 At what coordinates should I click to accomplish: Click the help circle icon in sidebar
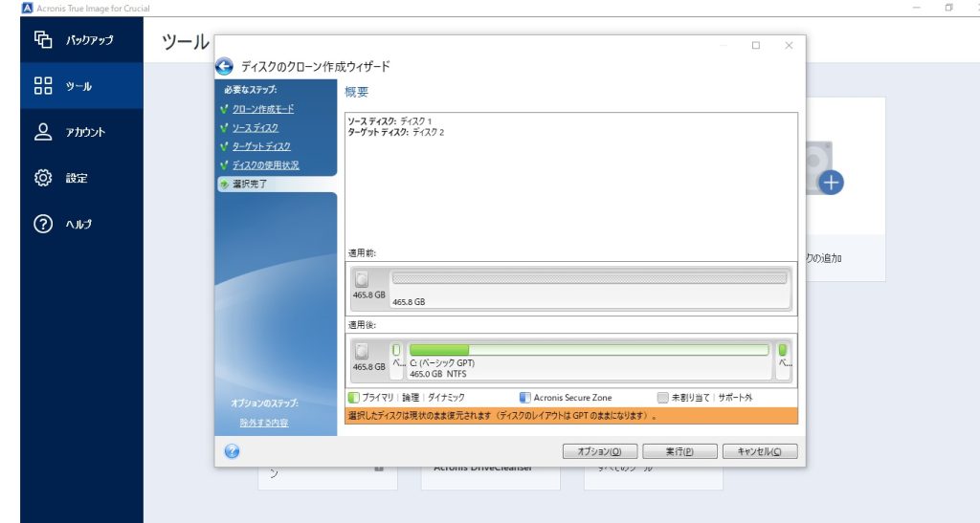coord(43,224)
